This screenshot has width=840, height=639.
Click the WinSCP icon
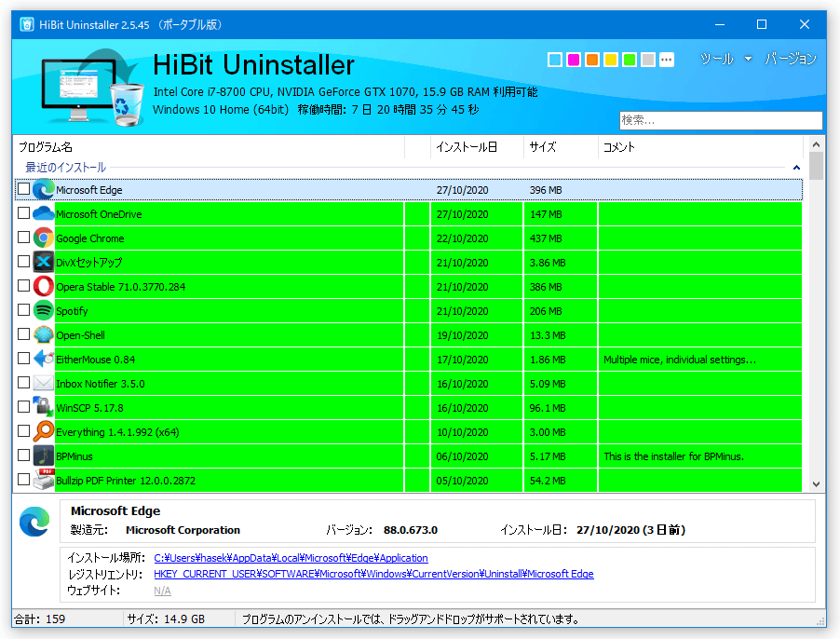pos(44,407)
